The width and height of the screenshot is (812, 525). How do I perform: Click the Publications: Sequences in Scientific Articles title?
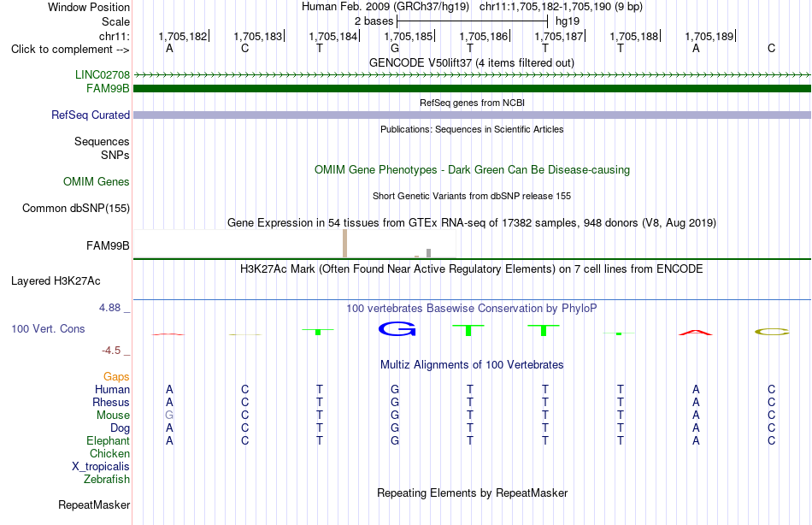click(x=472, y=130)
